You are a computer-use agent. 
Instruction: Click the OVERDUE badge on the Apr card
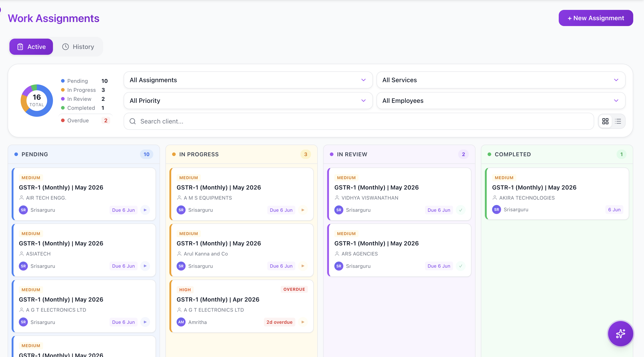(294, 289)
